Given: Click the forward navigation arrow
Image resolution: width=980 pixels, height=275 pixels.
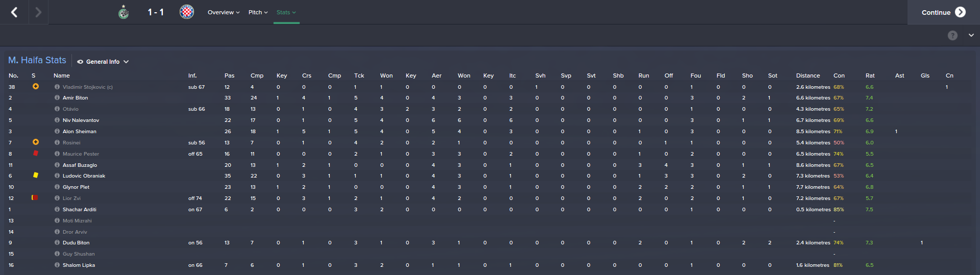Looking at the screenshot, I should coord(38,12).
